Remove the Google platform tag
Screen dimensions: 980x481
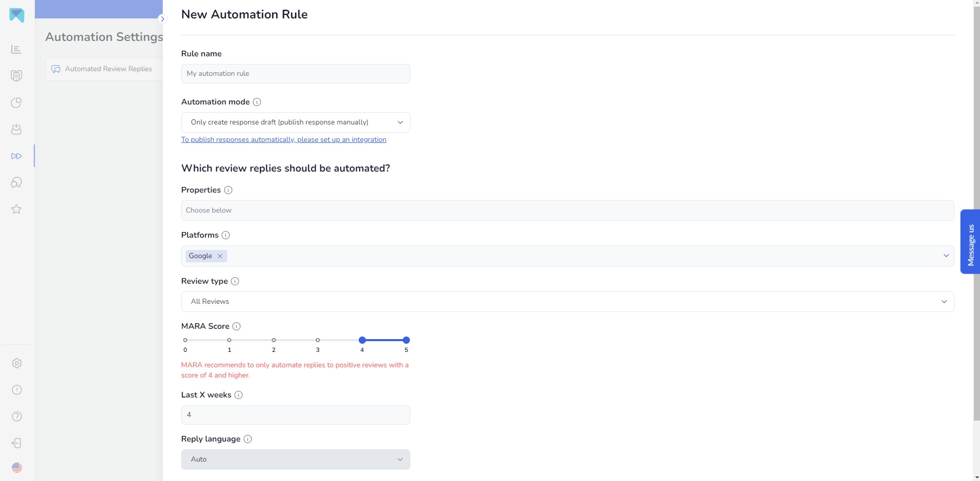tap(220, 256)
